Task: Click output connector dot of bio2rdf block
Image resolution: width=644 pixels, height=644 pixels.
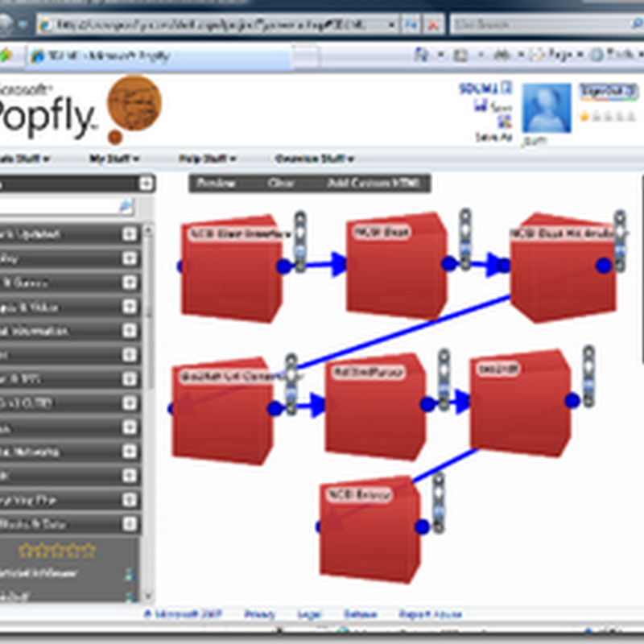Action: pyautogui.click(x=572, y=400)
